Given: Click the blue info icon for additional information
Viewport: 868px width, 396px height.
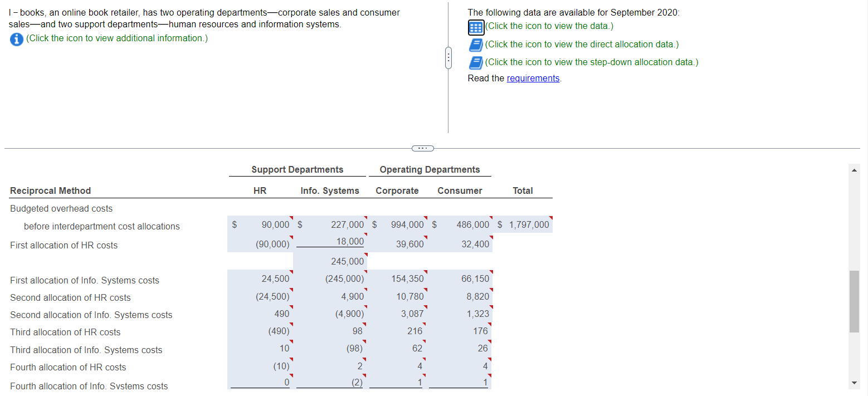Looking at the screenshot, I should click(x=17, y=38).
